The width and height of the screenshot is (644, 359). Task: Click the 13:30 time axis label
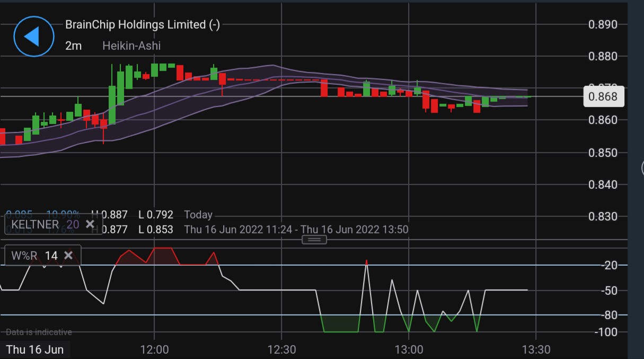pyautogui.click(x=536, y=349)
